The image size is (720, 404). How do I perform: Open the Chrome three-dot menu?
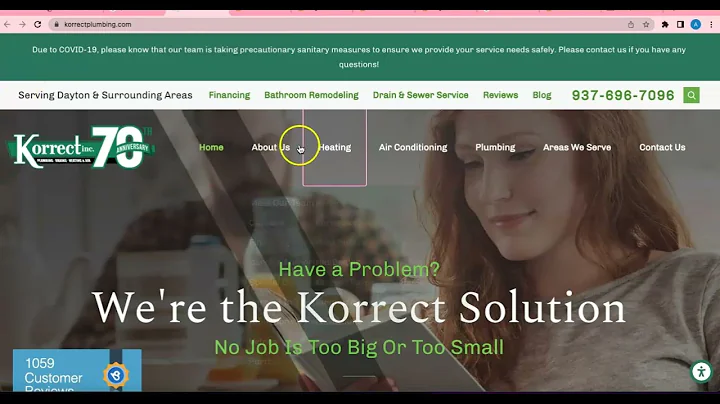click(x=711, y=24)
